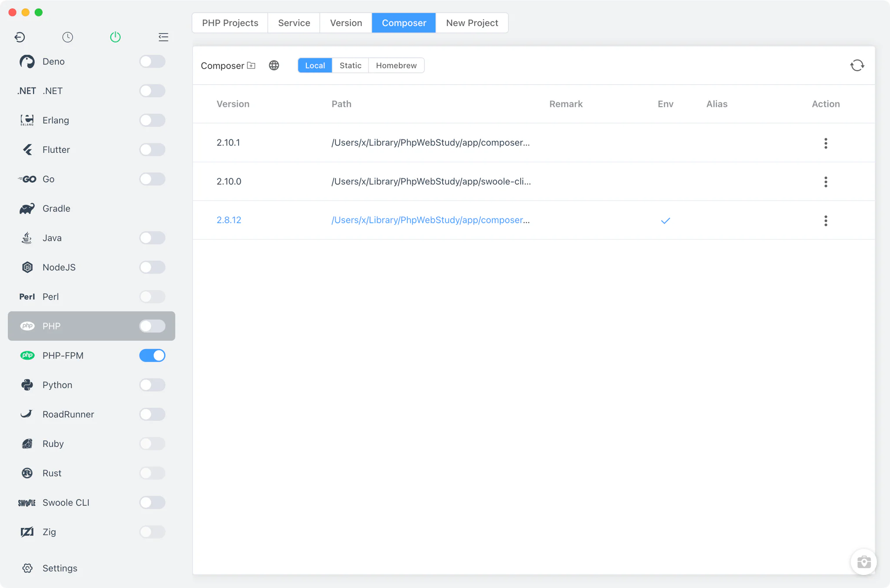Click the Python logo icon
890x588 pixels.
[27, 385]
